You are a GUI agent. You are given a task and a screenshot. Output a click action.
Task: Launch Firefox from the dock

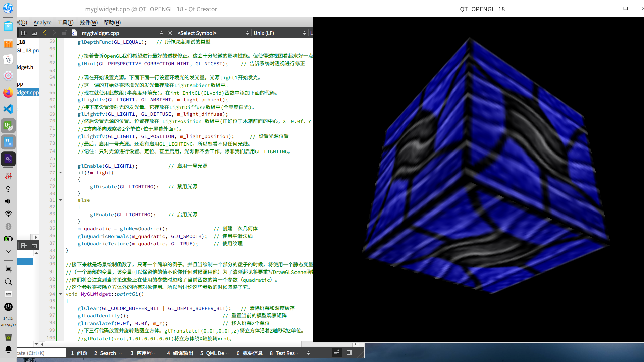[8, 93]
